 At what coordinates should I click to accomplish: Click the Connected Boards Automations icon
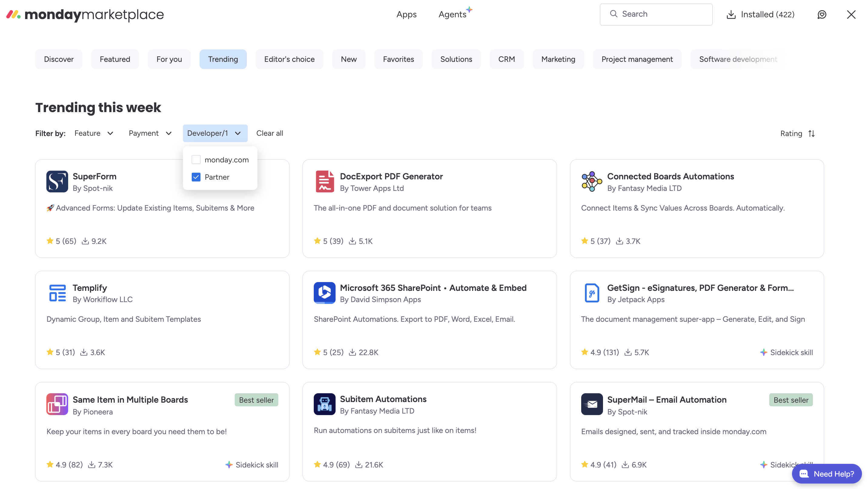tap(591, 181)
